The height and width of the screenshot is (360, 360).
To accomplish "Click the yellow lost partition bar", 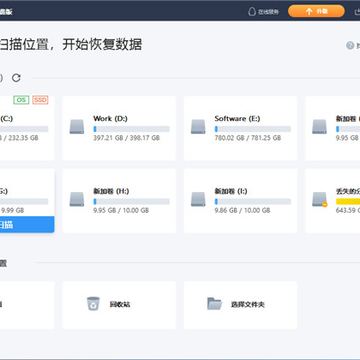I will 348,201.
